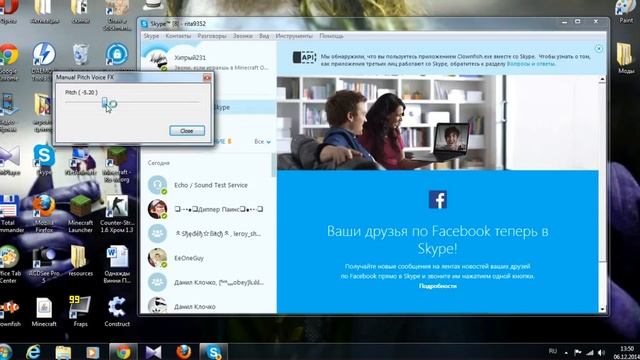Viewport: 640px width, 360px height.
Task: Open the EeOneGuy contact
Action: (208, 258)
